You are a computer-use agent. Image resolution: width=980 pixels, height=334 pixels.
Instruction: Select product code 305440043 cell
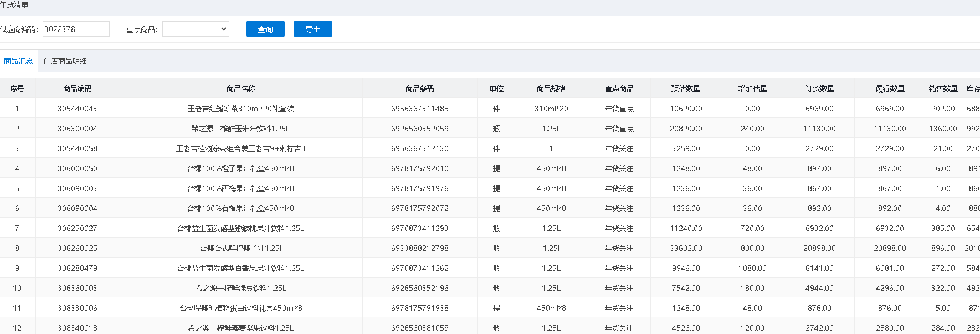pos(77,109)
